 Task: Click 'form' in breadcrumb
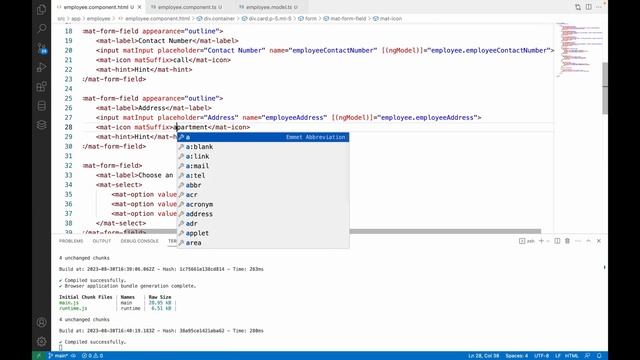307,18
